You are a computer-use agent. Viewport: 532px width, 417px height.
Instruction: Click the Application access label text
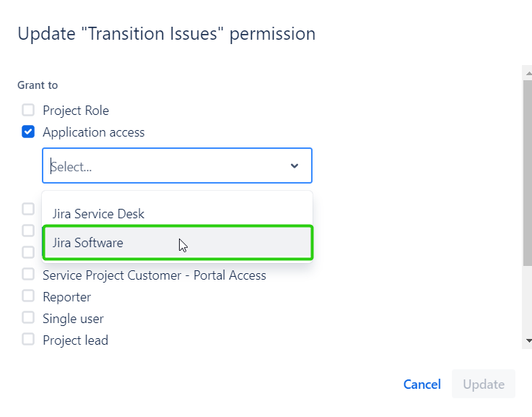pos(93,132)
